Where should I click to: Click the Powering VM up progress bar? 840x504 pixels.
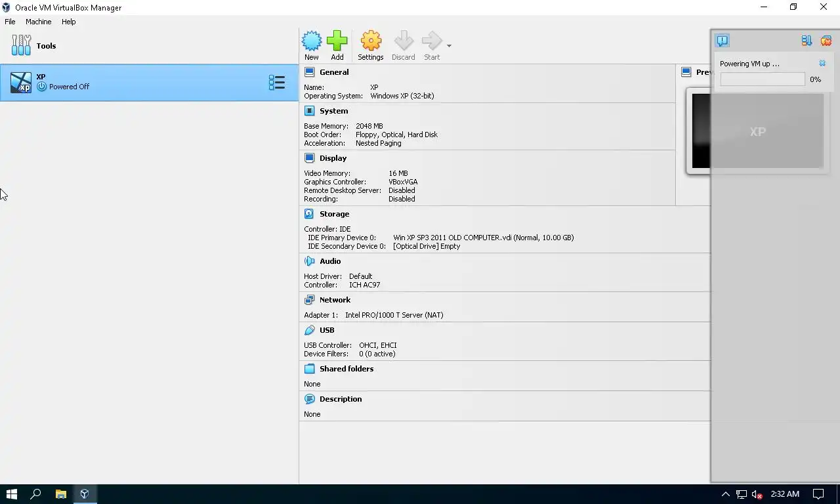[x=763, y=79]
